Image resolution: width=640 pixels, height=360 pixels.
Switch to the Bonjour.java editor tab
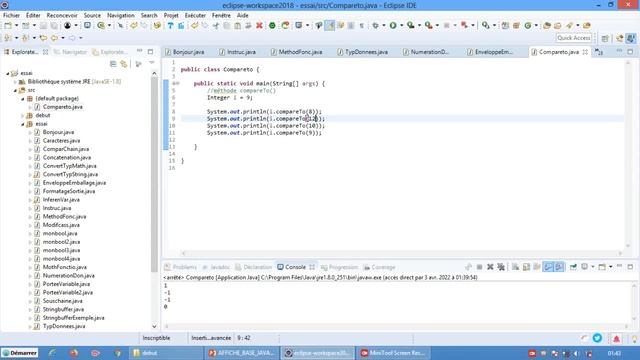click(185, 52)
